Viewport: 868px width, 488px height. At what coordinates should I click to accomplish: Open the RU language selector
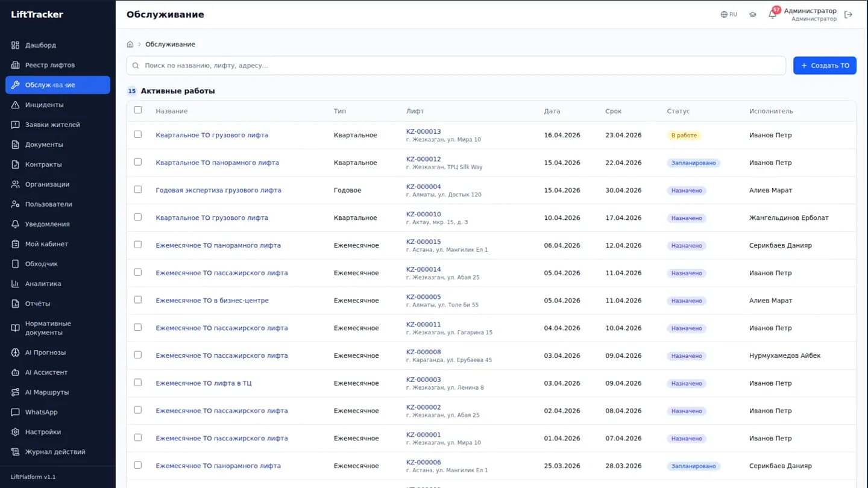click(x=729, y=14)
